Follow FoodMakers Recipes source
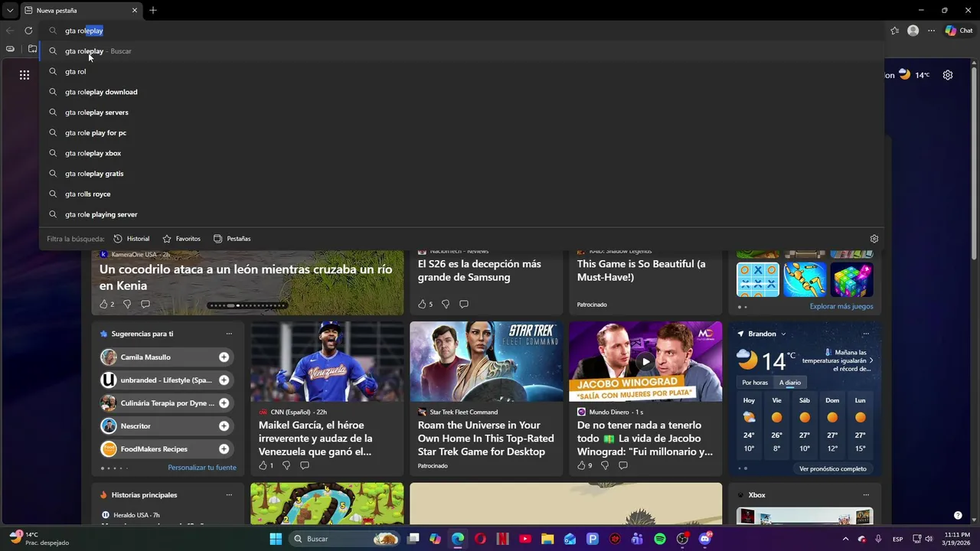The width and height of the screenshot is (980, 551). click(x=224, y=449)
